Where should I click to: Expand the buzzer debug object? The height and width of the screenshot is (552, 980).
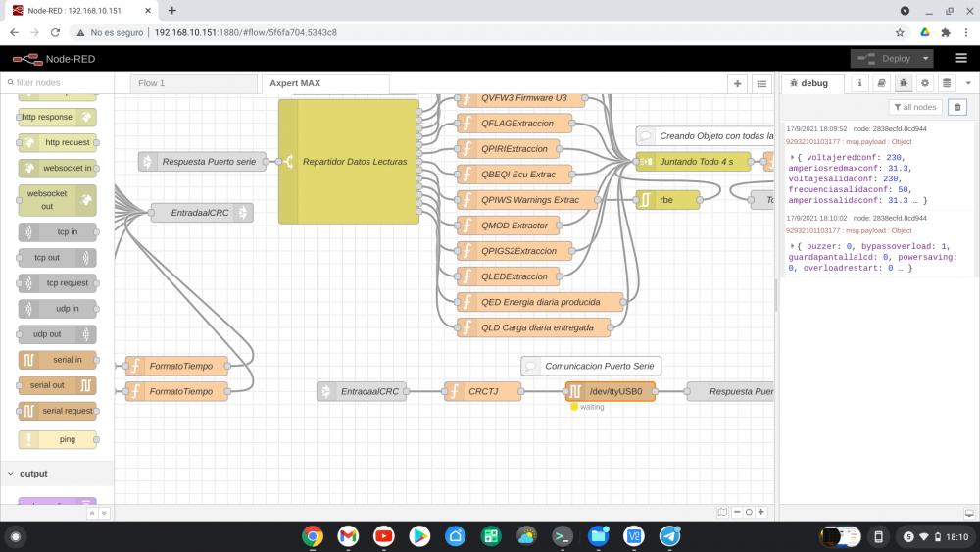click(792, 246)
